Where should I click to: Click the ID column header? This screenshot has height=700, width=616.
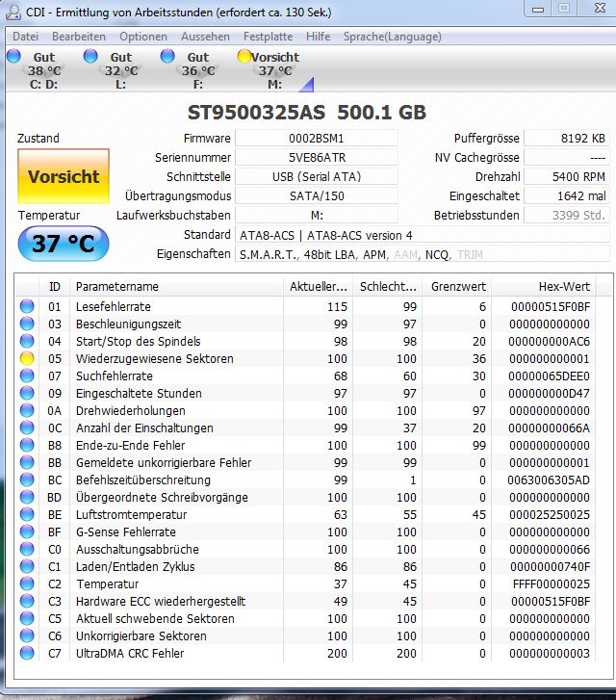click(x=55, y=286)
